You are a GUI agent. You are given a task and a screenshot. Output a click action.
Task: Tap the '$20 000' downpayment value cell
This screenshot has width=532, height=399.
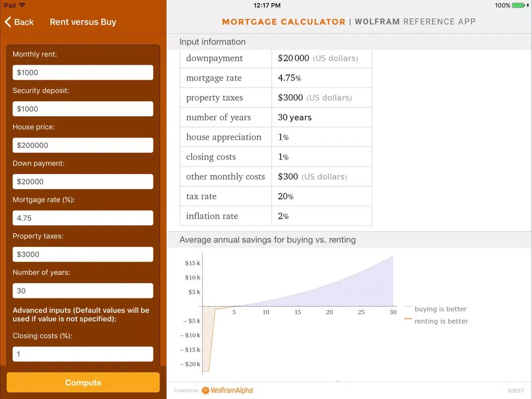322,59
